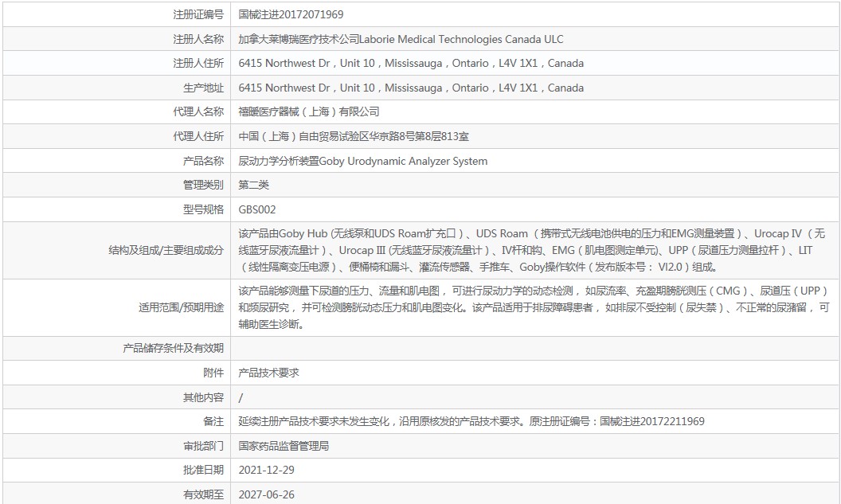Viewport: 841px width, 504px height.
Task: Select the approval date 2021-12-29
Action: 267,471
